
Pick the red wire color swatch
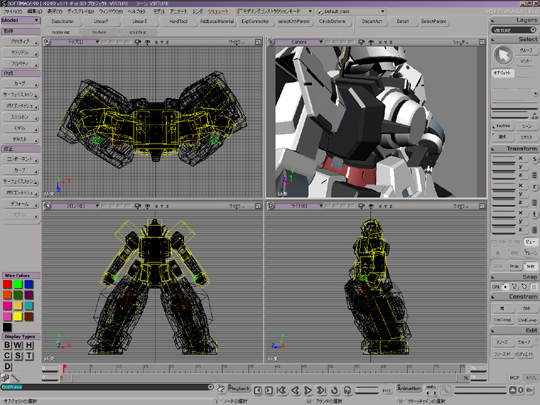click(7, 284)
